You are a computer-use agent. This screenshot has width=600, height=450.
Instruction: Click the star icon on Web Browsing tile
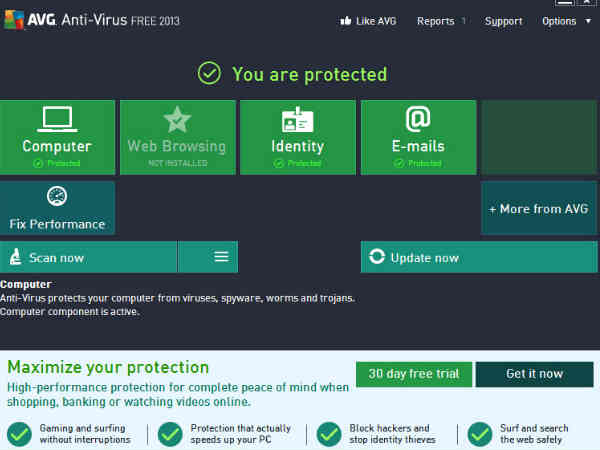177,119
